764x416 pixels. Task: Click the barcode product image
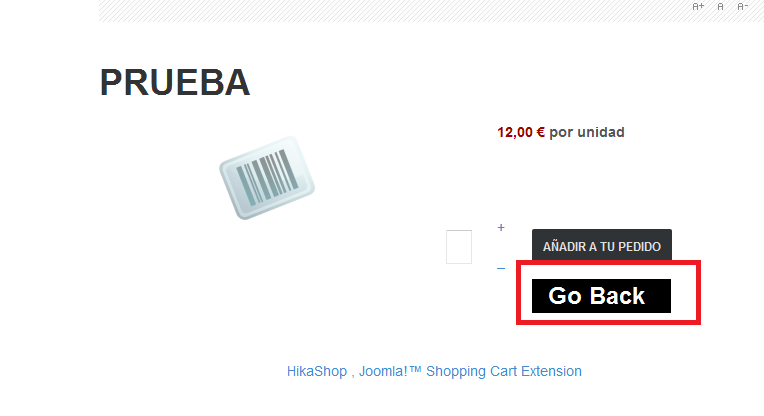click(267, 178)
